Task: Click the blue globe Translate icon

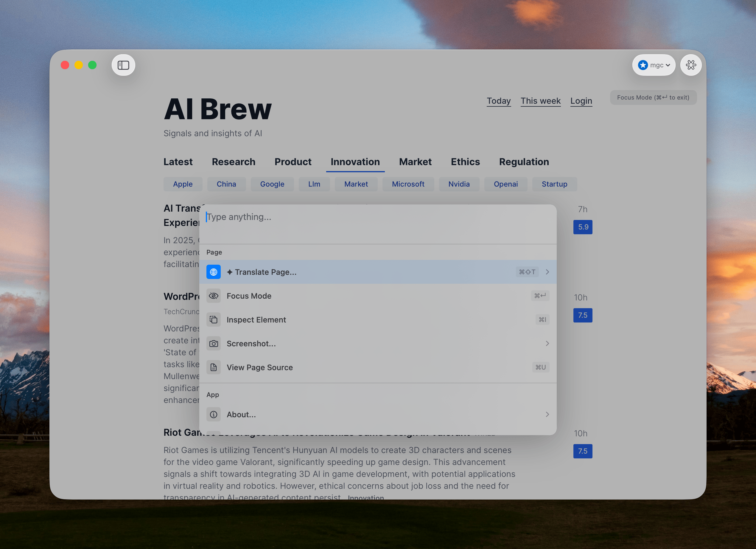Action: pos(213,272)
